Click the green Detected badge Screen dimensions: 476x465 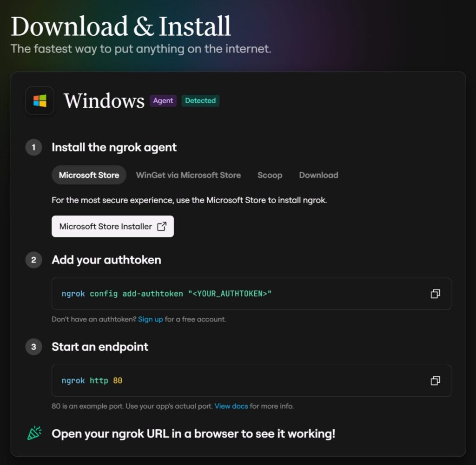(x=200, y=101)
